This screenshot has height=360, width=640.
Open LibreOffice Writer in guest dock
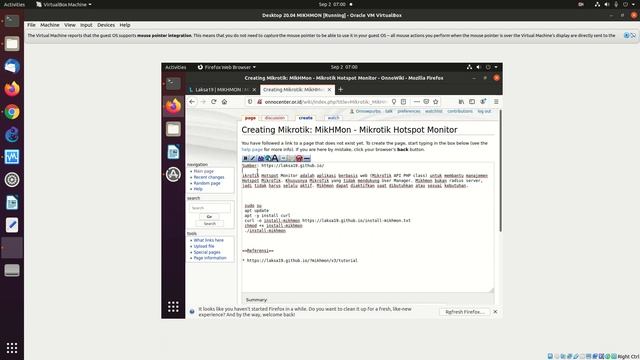[x=173, y=152]
